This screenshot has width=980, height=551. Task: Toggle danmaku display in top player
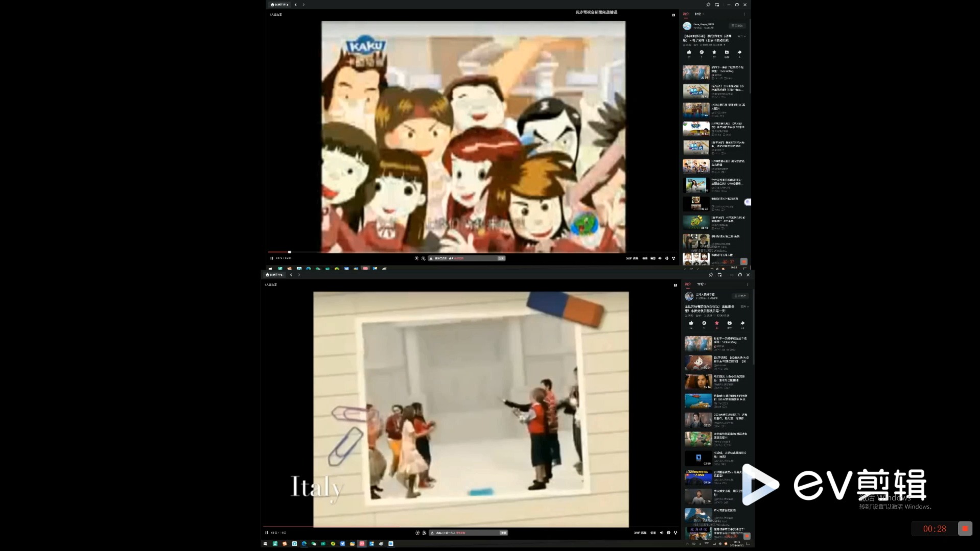[x=416, y=258]
